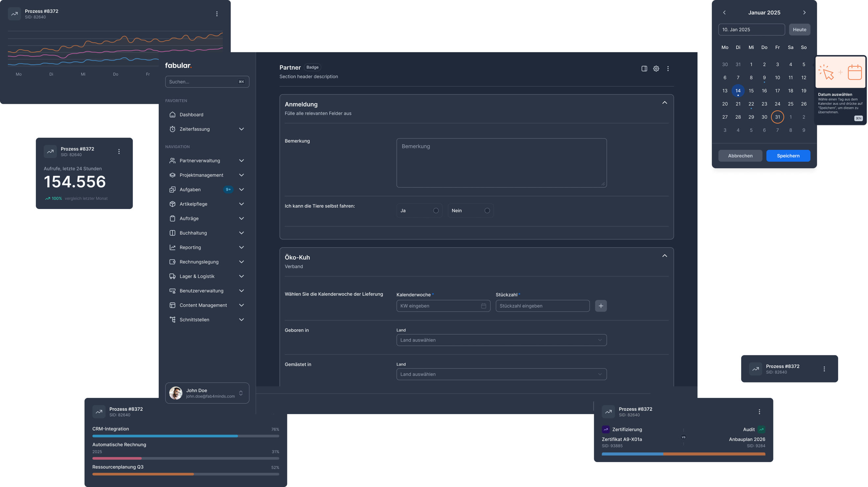This screenshot has height=487, width=868.
Task: Click the Ressourcenplanung Q3 progress bar
Action: pos(185,474)
